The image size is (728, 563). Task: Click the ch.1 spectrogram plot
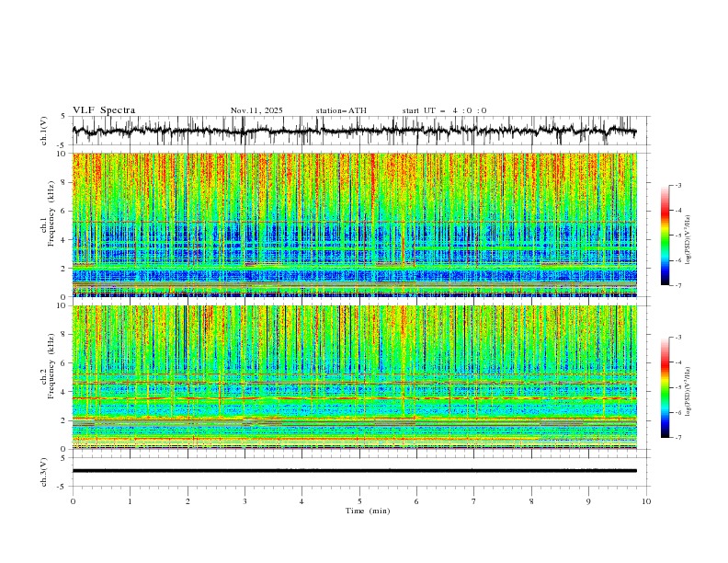(x=355, y=224)
